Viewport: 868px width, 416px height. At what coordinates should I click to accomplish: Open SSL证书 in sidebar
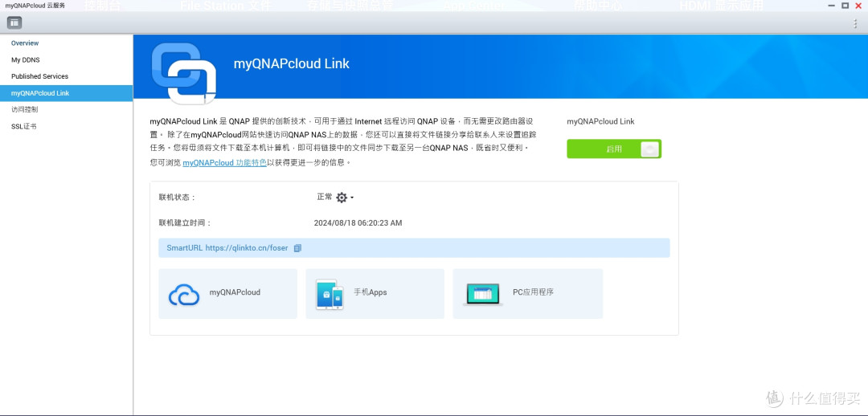[24, 126]
